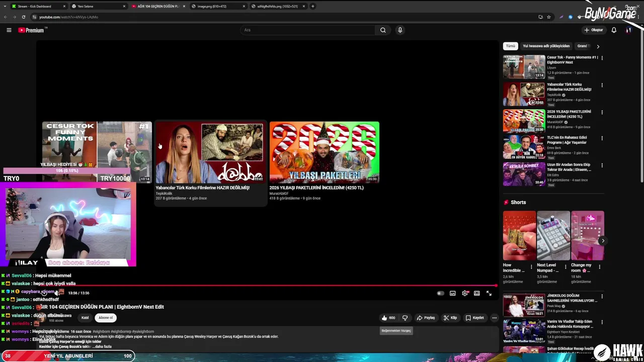This screenshot has height=362, width=644.
Task: Switch to the image.png tab
Action: [218, 6]
